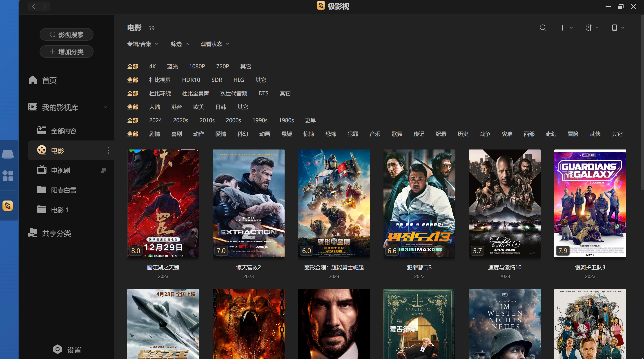Open the 犯罪都市3 poster
The height and width of the screenshot is (359, 644).
click(x=419, y=203)
